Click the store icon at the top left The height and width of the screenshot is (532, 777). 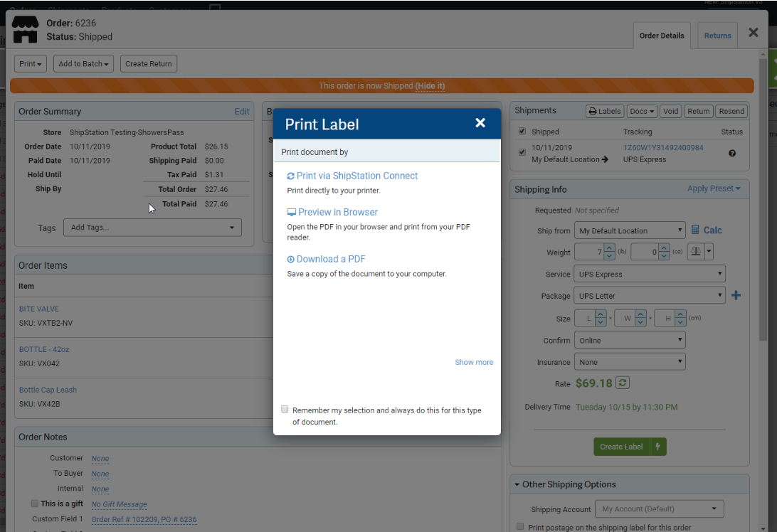[x=25, y=30]
